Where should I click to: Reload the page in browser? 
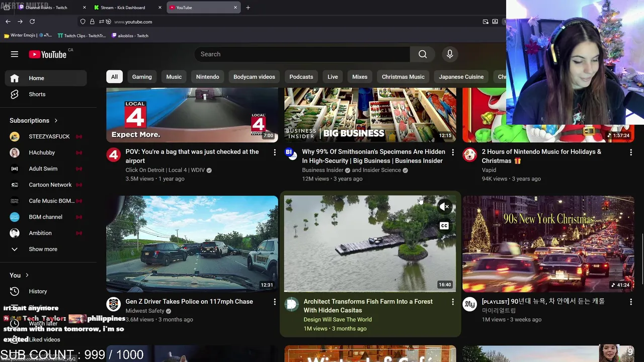click(x=32, y=22)
